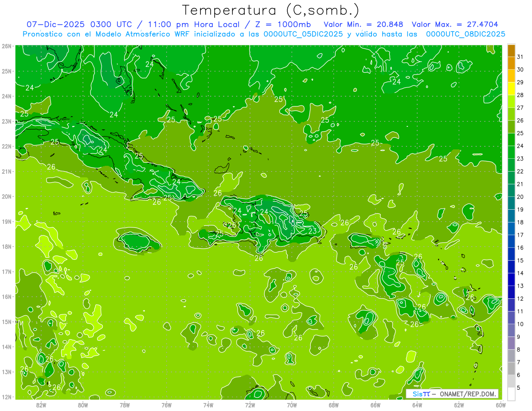This screenshot has width=532, height=411.
Task: Click the "16" value on color scale
Action: click(520, 248)
